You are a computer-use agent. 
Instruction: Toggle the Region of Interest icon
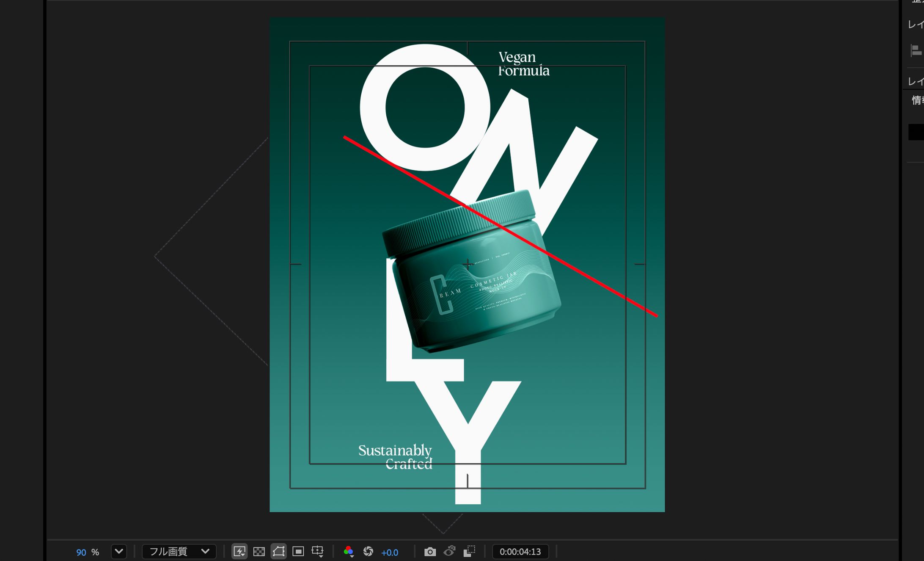click(298, 552)
